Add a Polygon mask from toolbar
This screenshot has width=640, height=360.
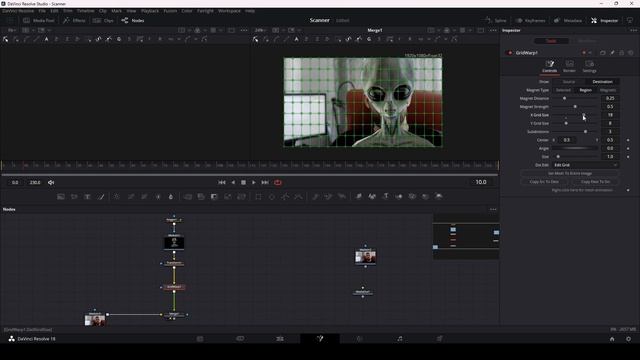pyautogui.click(x=285, y=197)
